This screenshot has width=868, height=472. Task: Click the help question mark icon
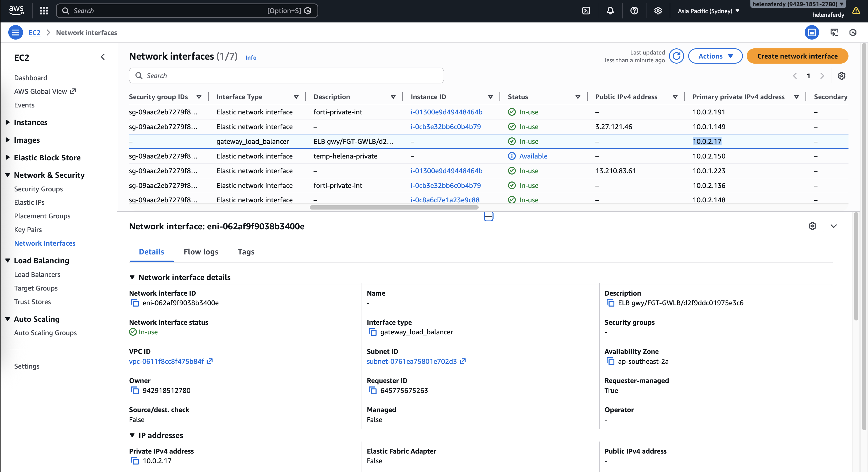tap(634, 11)
